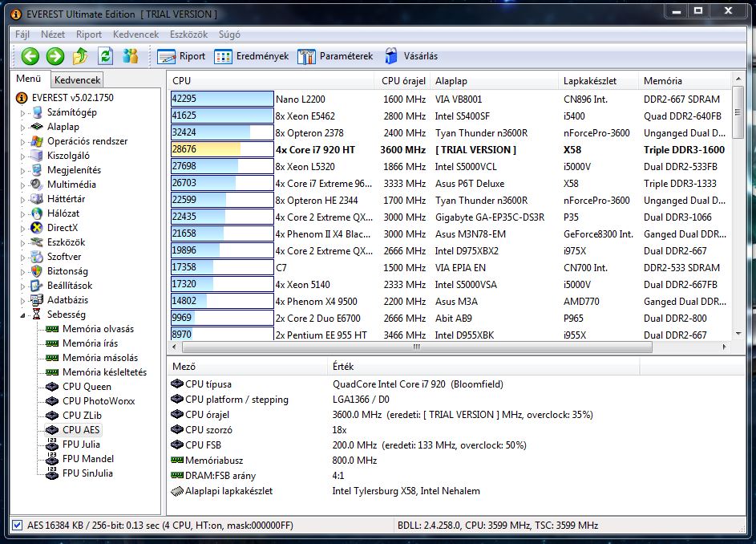Select the Memória késleltetés benchmark icon
Screen dimensions: 756x544
click(51, 372)
